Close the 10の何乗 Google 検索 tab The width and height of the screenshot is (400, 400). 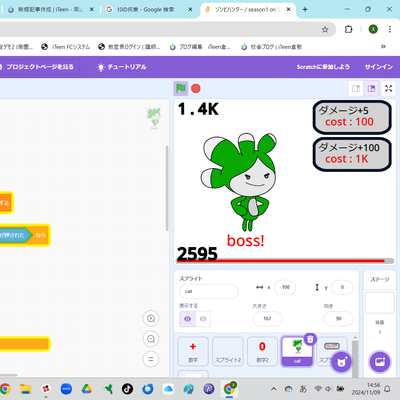pyautogui.click(x=190, y=9)
